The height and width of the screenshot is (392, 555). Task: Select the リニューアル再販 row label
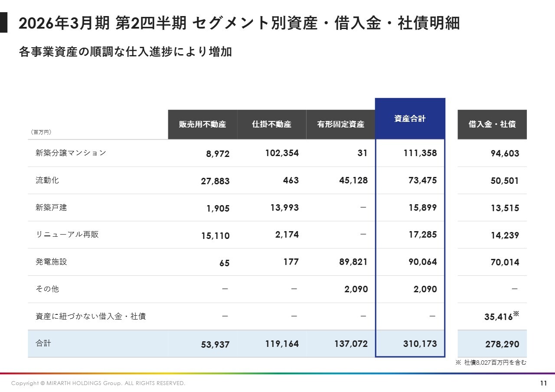[x=67, y=235]
